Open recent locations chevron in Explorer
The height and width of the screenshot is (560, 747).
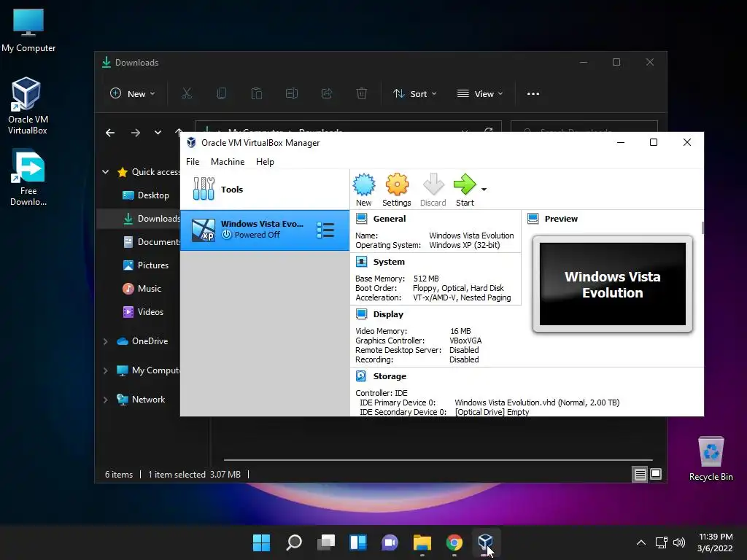click(x=158, y=133)
